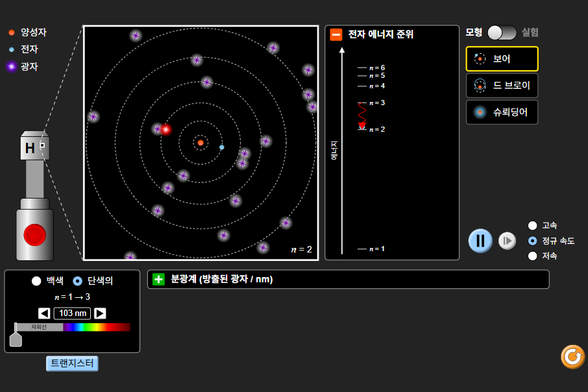Increase wavelength with right arrow

(100, 313)
